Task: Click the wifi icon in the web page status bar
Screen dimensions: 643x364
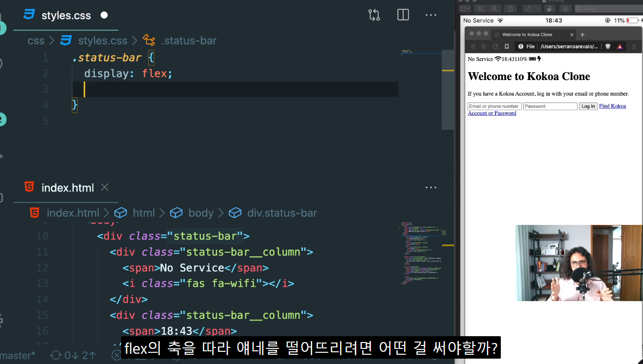Action: pos(498,59)
